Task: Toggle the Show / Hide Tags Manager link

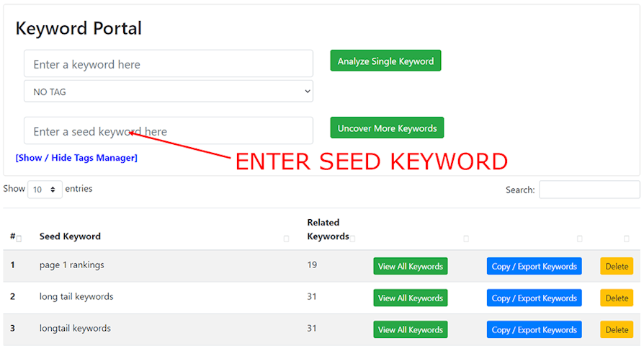Action: point(76,158)
